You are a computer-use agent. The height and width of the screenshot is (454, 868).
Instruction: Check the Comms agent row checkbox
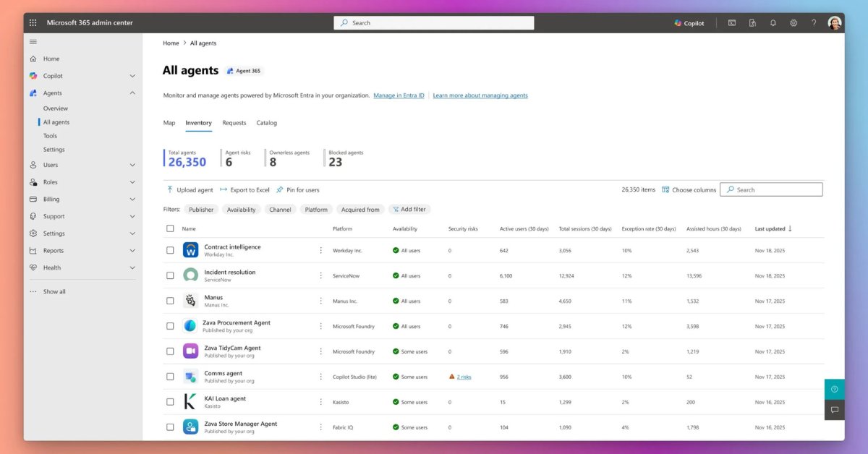coord(170,377)
